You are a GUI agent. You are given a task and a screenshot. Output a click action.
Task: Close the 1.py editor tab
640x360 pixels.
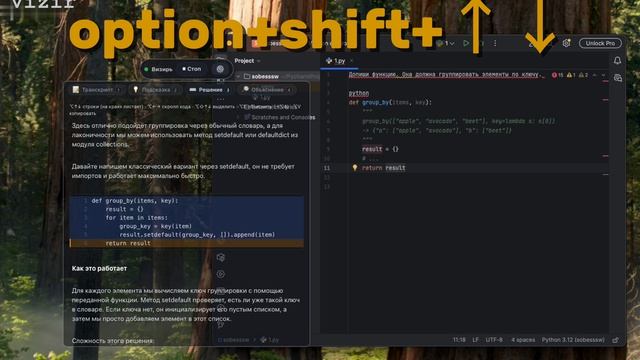351,61
